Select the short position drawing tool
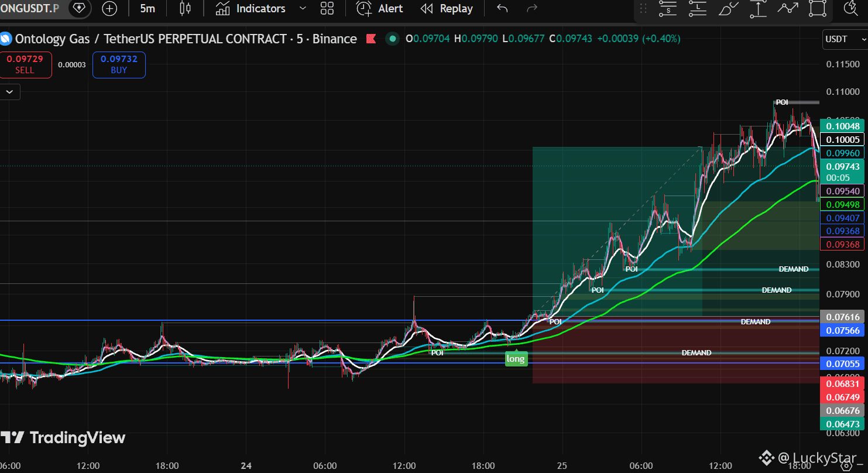 click(x=668, y=9)
